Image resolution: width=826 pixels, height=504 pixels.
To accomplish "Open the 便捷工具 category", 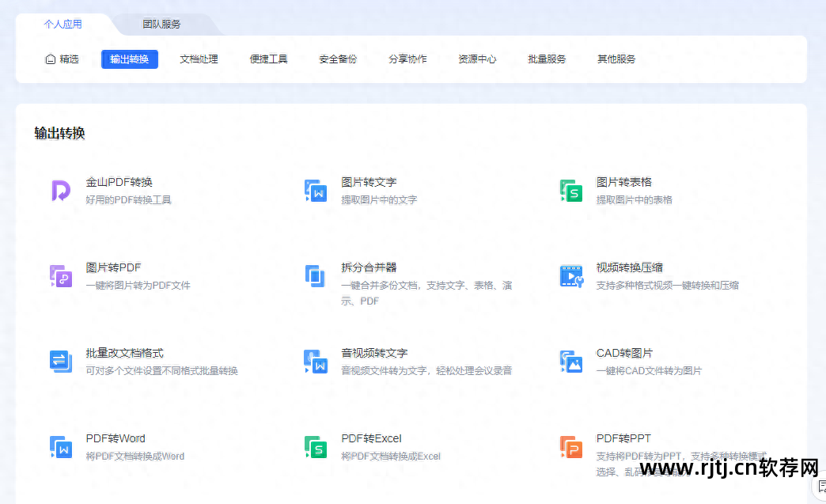I will (269, 59).
